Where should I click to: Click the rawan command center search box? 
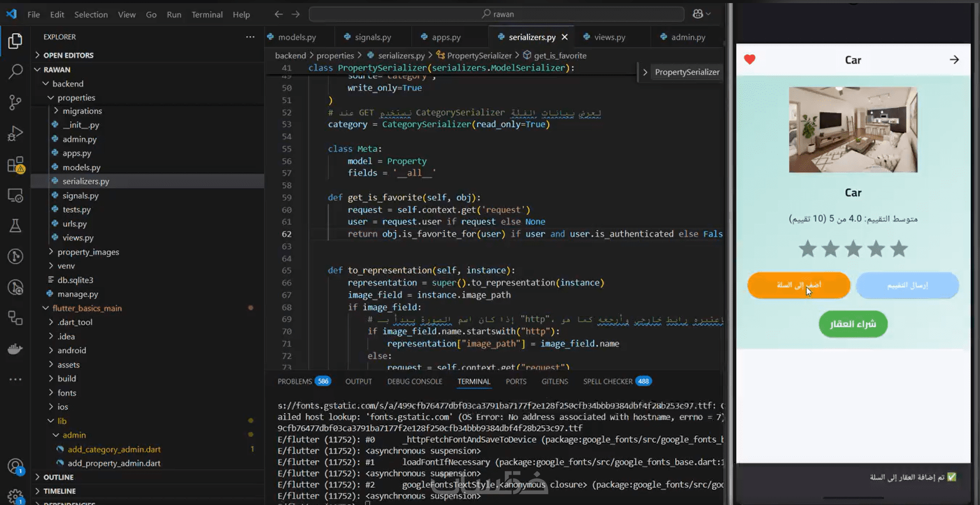pos(497,14)
